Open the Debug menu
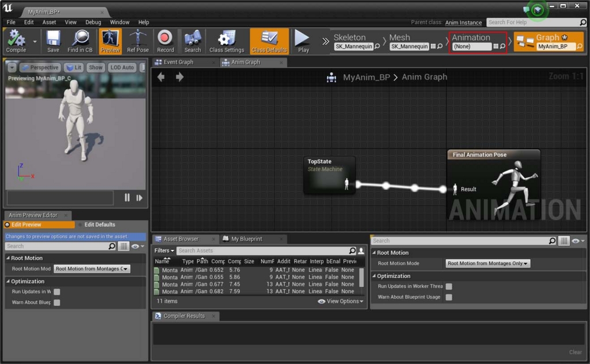The height and width of the screenshot is (364, 590). (93, 22)
